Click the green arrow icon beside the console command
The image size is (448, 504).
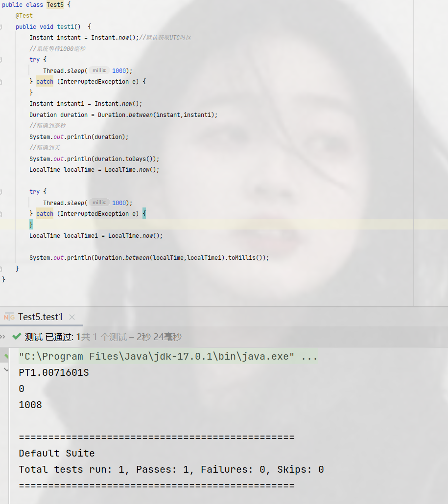coord(7,356)
